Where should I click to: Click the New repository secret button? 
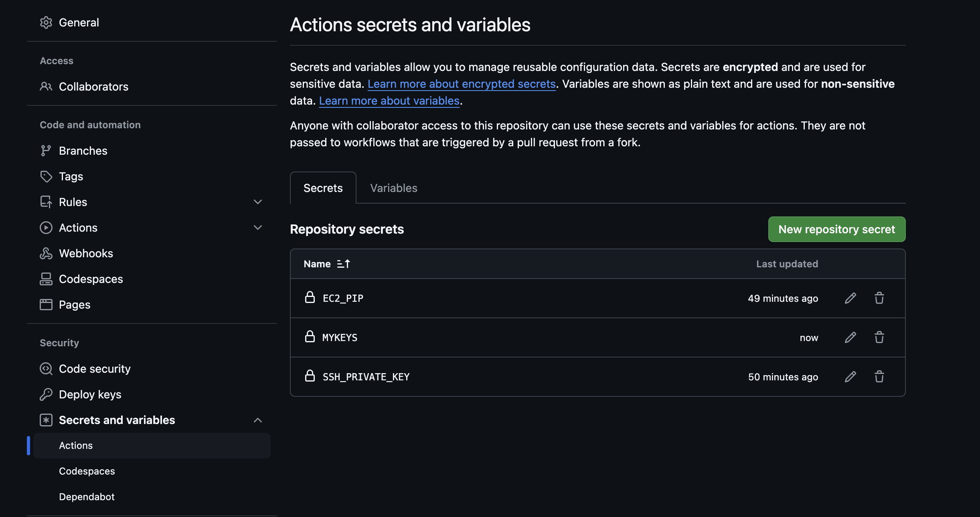click(836, 229)
